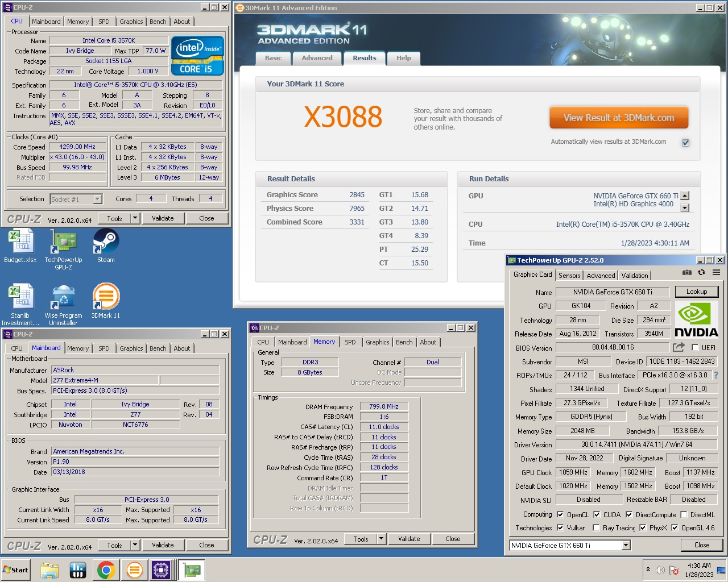
Task: Click Tools button in CPU-Z Mainboard window
Action: [x=115, y=545]
